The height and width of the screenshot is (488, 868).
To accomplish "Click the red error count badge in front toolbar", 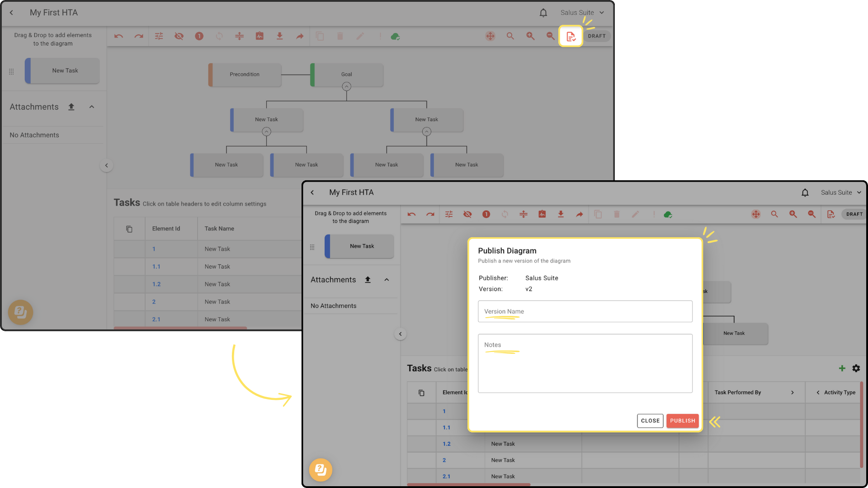I will [x=486, y=214].
